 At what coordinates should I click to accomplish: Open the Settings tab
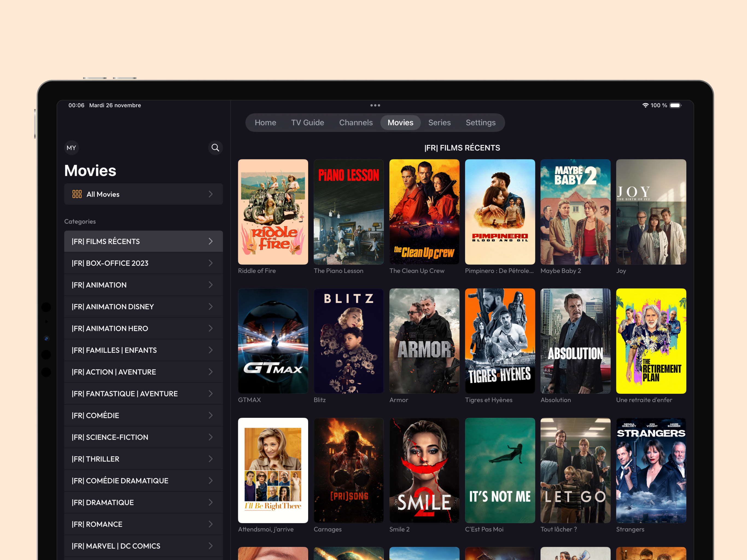[x=480, y=122]
